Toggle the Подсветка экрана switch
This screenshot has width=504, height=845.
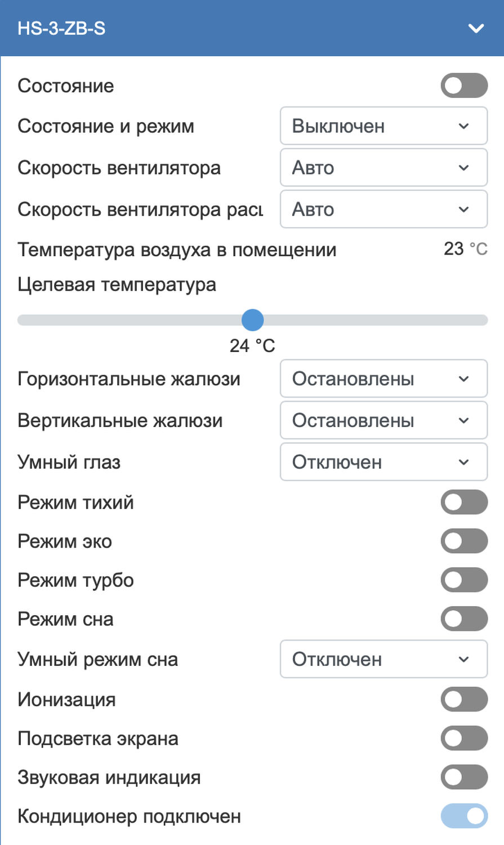tap(464, 739)
